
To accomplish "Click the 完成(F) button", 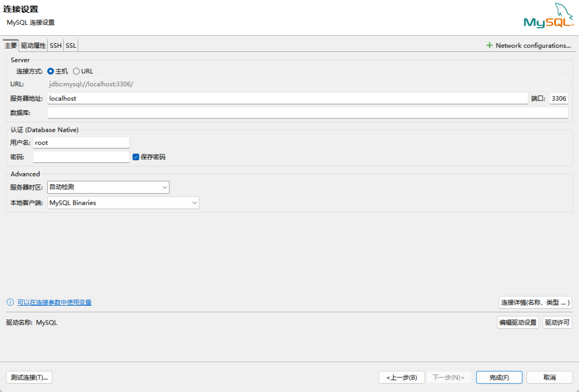I will tap(499, 378).
